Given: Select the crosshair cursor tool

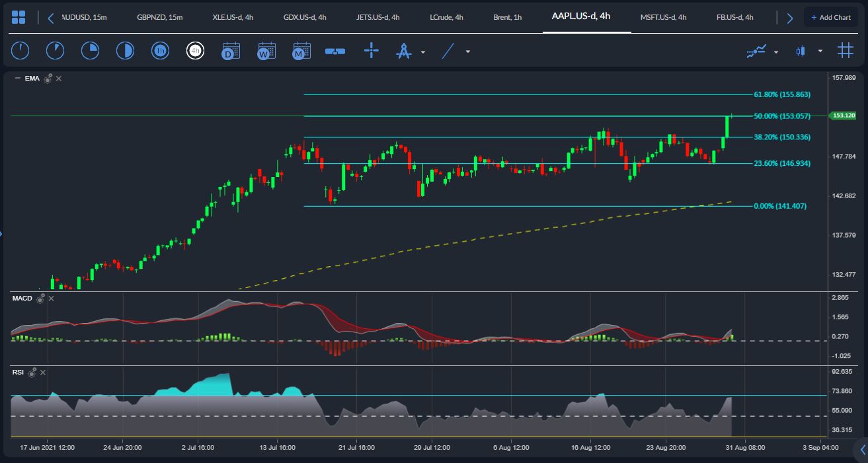Looking at the screenshot, I should [372, 50].
